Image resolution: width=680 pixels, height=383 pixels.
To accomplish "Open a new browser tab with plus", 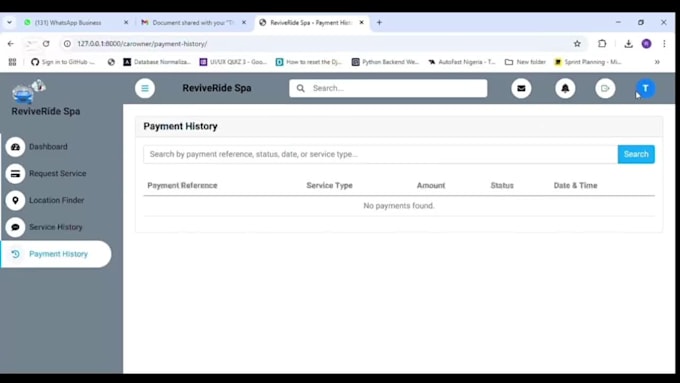I will (x=379, y=23).
